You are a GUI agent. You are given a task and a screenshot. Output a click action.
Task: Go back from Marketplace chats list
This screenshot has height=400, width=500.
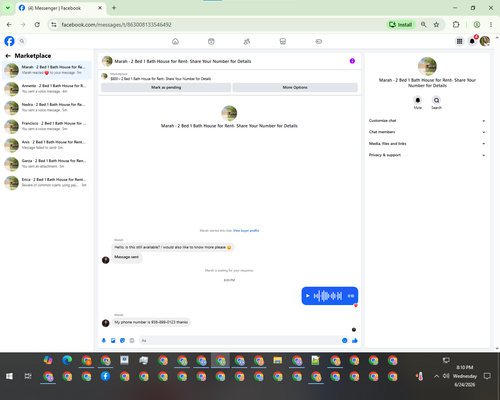pos(8,56)
